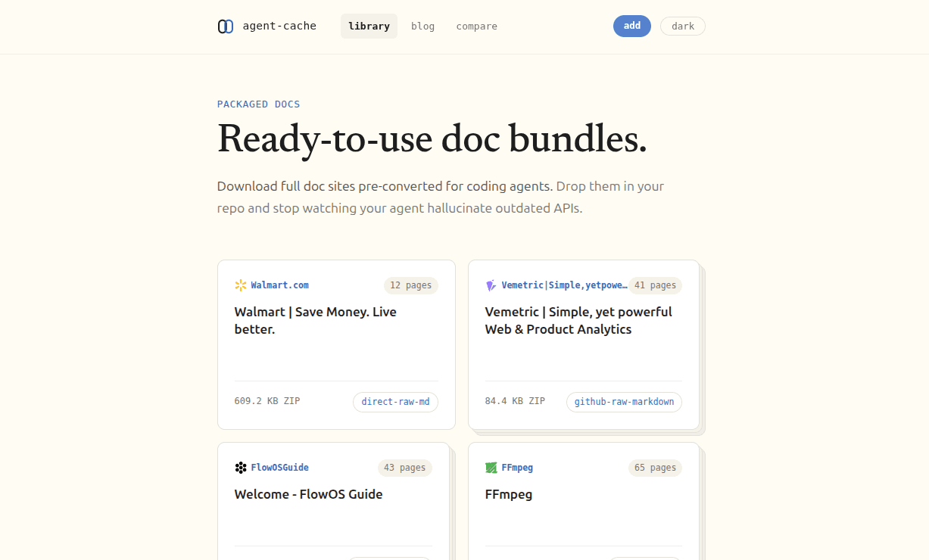Click the FFmpeg source link
This screenshot has width=929, height=560.
(x=517, y=468)
